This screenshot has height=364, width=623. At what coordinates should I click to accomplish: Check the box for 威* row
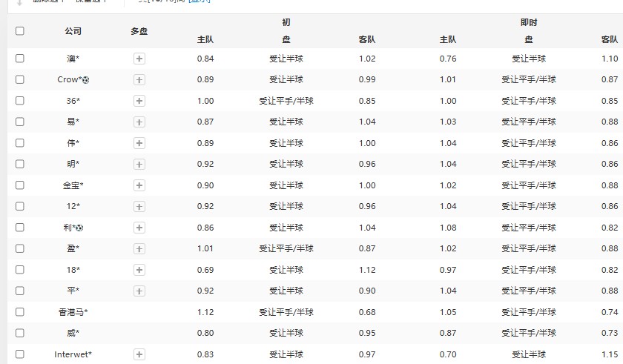click(19, 333)
